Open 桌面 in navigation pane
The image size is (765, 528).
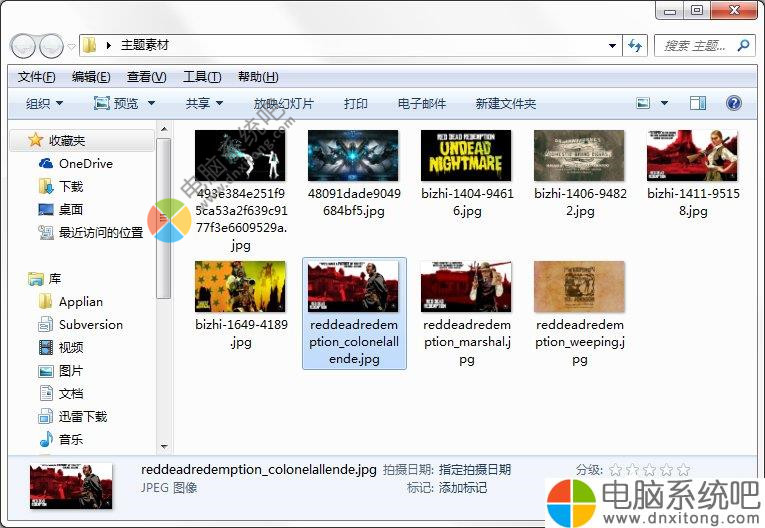pyautogui.click(x=60, y=209)
